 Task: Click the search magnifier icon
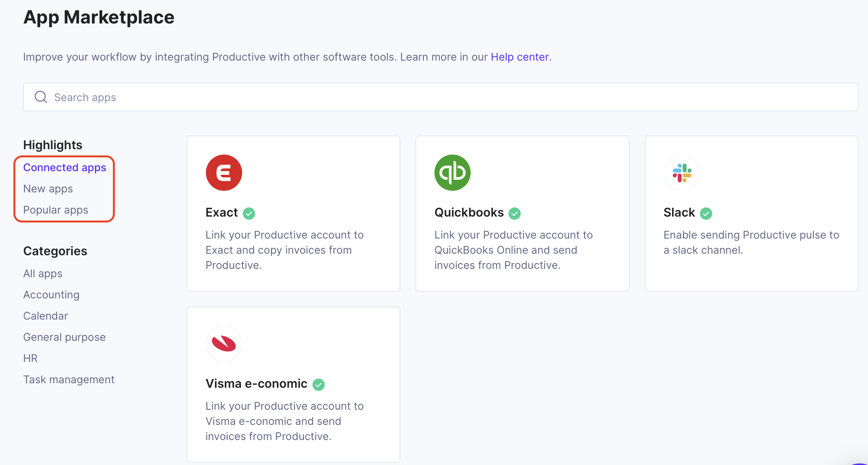(x=41, y=97)
